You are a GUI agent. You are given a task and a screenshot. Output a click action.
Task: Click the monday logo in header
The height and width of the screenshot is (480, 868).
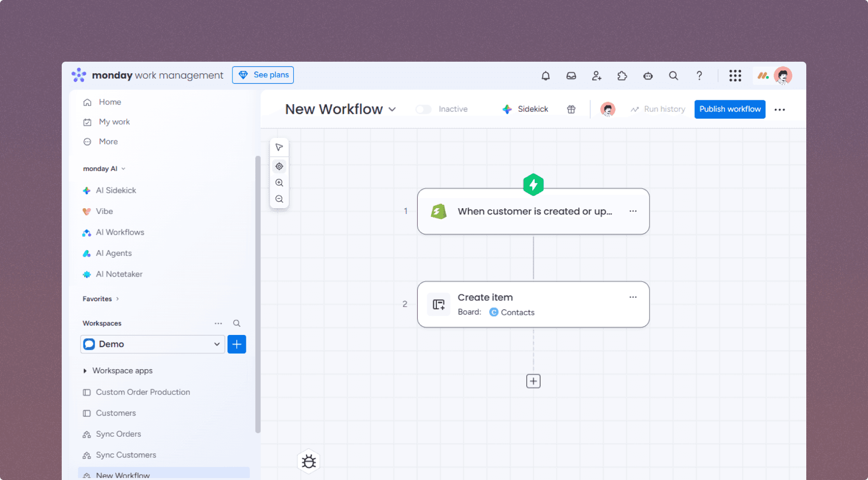[79, 75]
